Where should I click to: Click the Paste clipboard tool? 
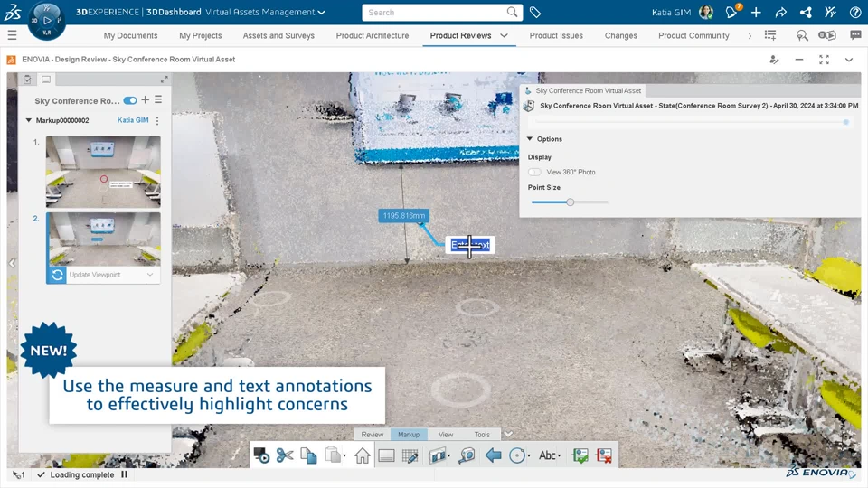coord(333,455)
